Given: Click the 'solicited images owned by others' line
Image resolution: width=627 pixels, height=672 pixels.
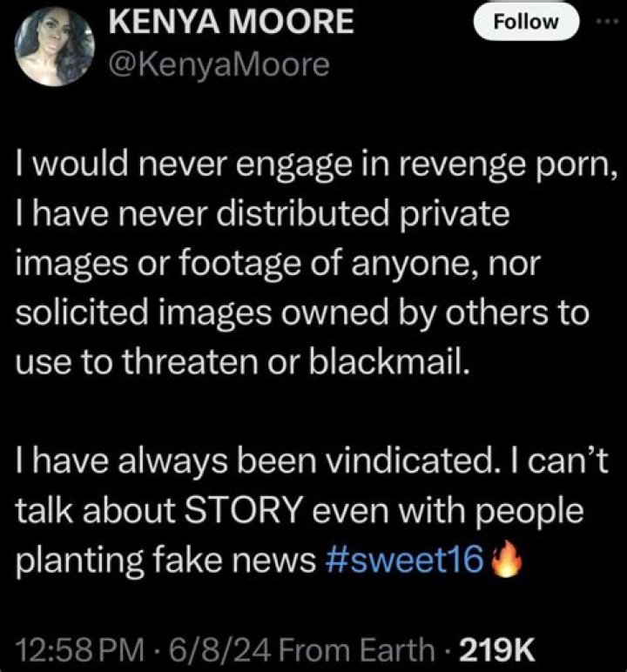Looking at the screenshot, I should click(x=302, y=313).
